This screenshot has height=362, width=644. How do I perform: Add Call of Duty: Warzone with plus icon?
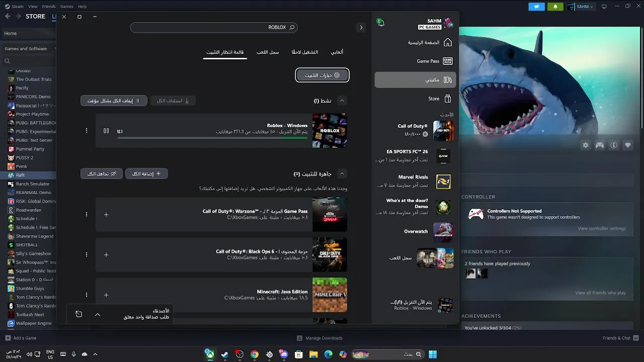pyautogui.click(x=106, y=215)
